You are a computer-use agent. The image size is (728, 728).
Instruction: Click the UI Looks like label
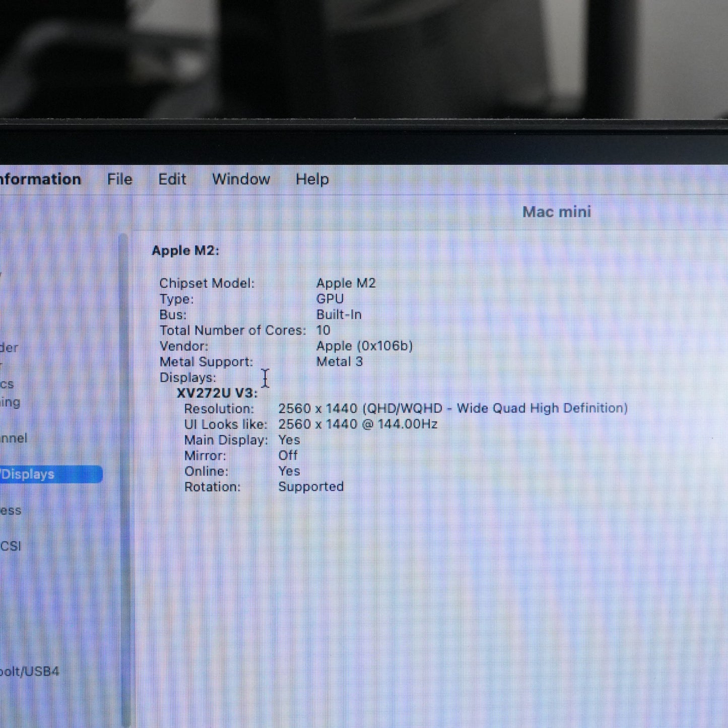[x=226, y=425]
